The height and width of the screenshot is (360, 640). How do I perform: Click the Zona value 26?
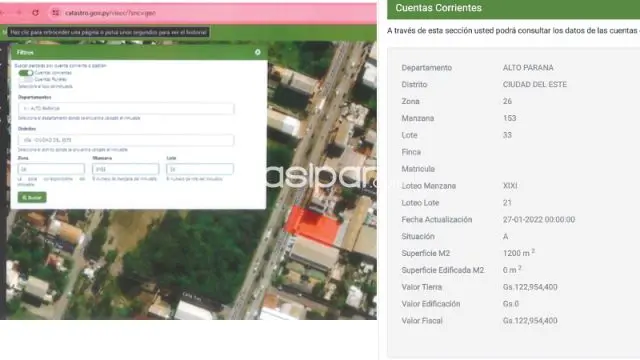pyautogui.click(x=507, y=101)
